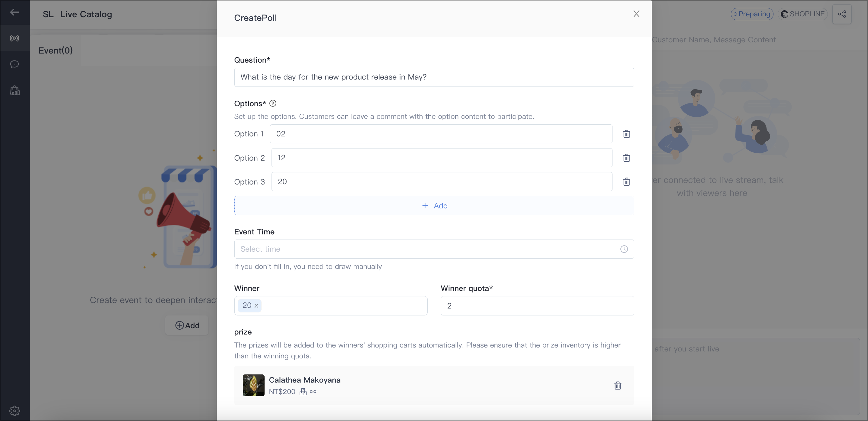The height and width of the screenshot is (421, 868).
Task: Remove the 20 tag from Winner
Action: point(256,306)
